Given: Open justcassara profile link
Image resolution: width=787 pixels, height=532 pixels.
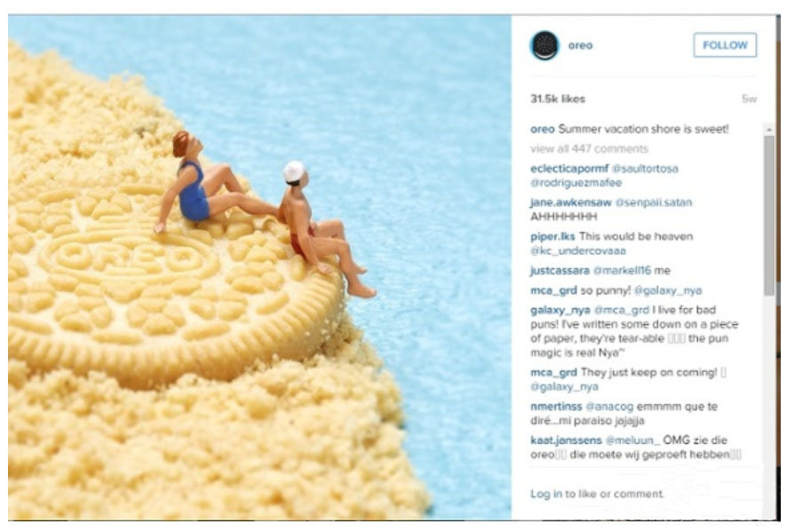Looking at the screenshot, I should tap(560, 271).
